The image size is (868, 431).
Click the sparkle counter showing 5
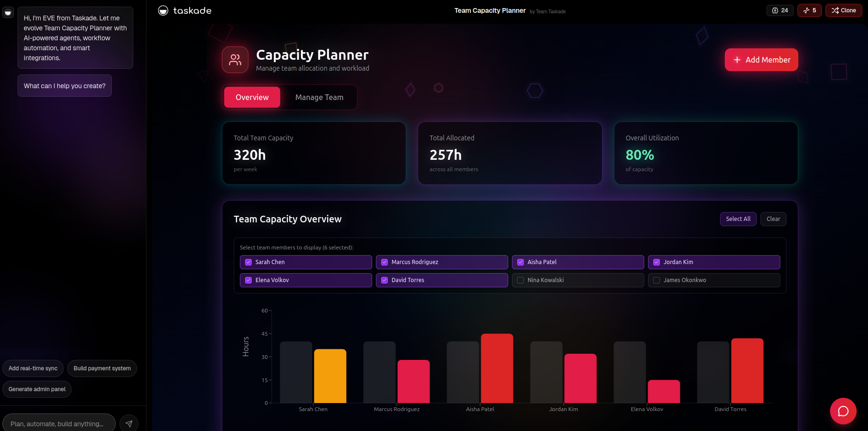point(810,10)
